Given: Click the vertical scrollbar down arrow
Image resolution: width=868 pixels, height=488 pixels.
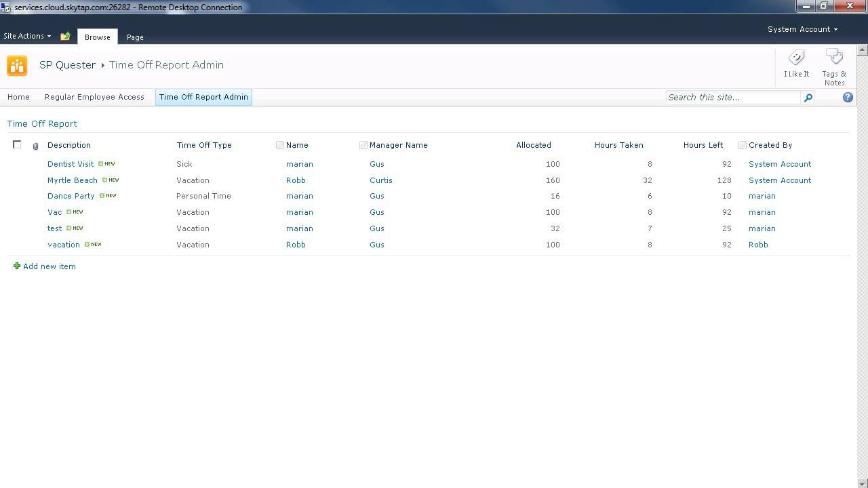Looking at the screenshot, I should [863, 483].
